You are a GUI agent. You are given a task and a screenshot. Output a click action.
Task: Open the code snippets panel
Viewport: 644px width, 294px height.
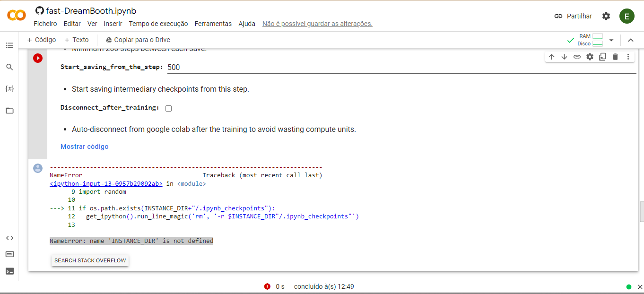click(9, 238)
